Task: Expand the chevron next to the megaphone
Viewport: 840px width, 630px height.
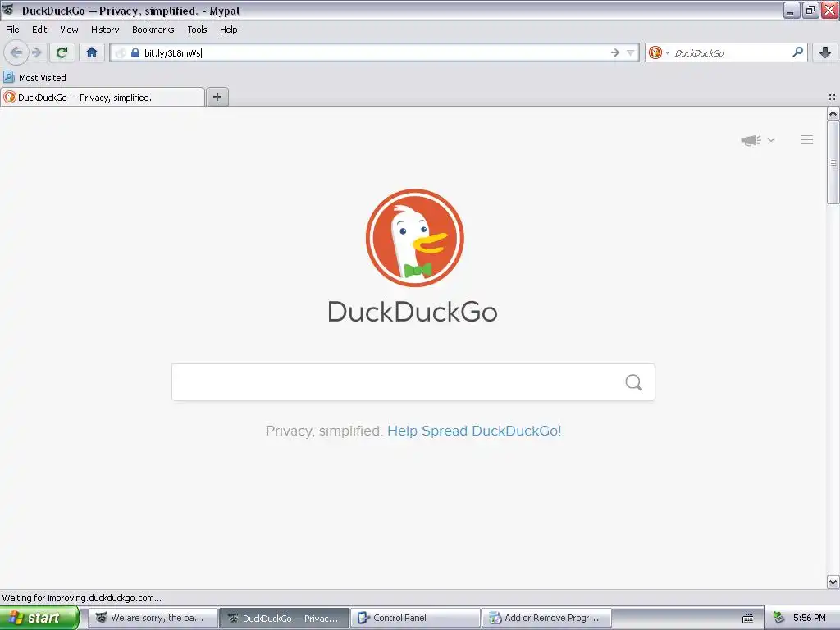Action: 771,140
